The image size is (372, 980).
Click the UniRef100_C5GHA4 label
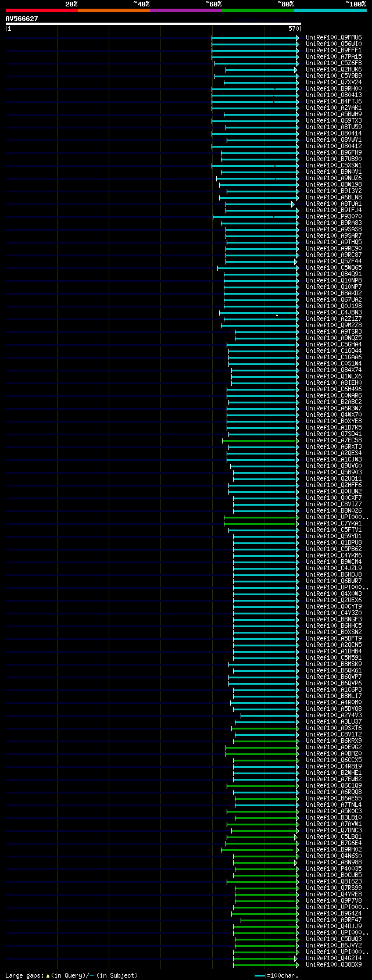(x=334, y=344)
